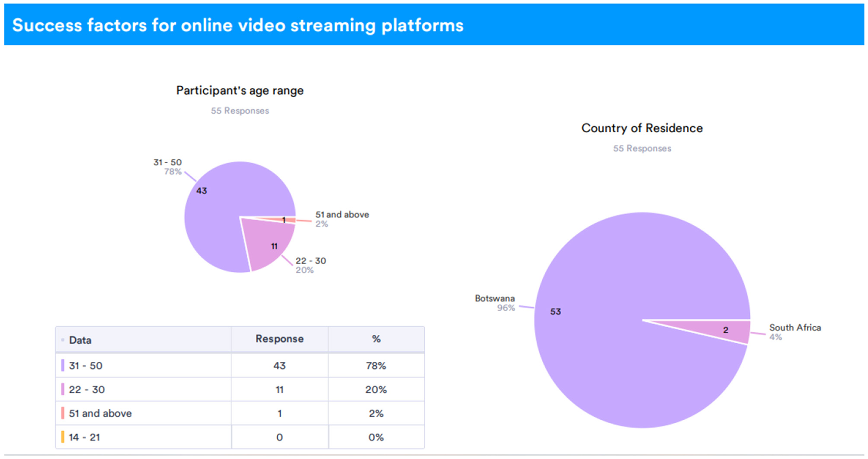
Task: Click the % column header
Action: (376, 339)
